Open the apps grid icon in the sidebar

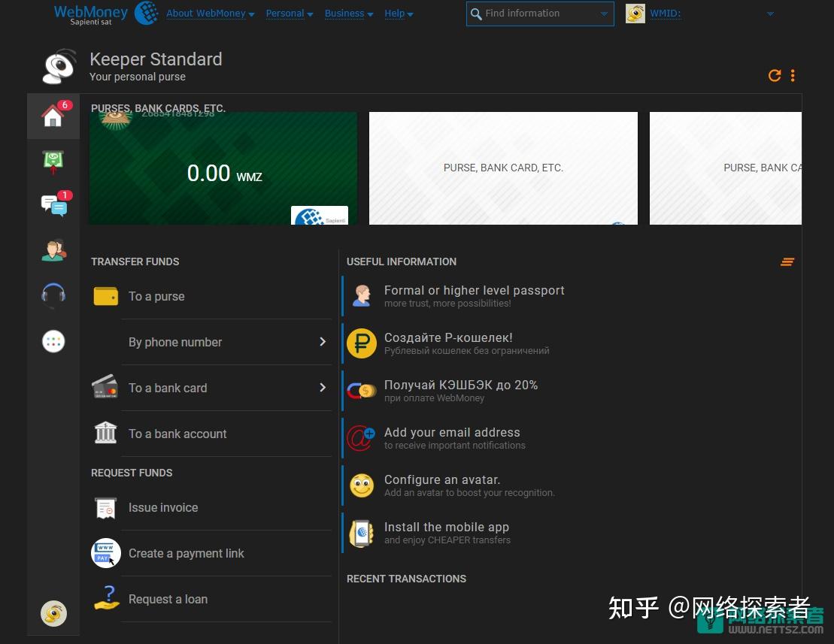coord(53,341)
